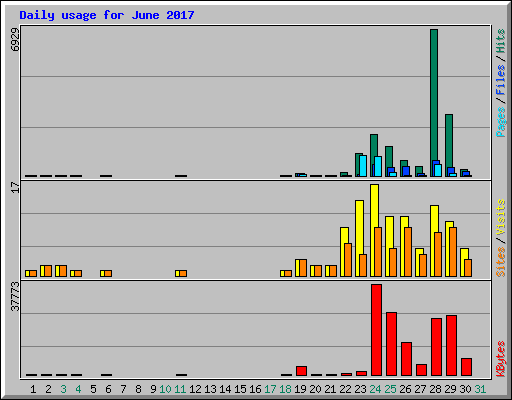
Task: Click the Visits legend label
Action: 501,217
